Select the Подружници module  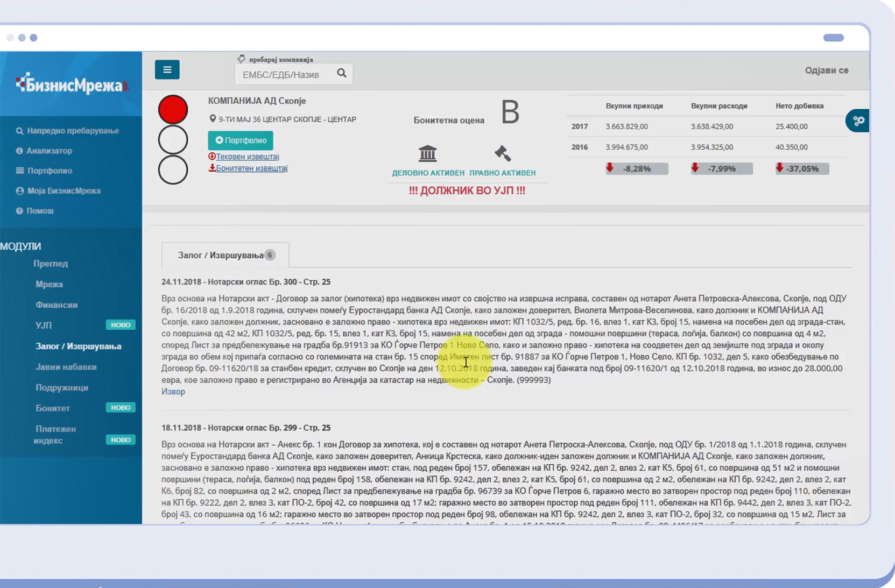[x=62, y=388]
